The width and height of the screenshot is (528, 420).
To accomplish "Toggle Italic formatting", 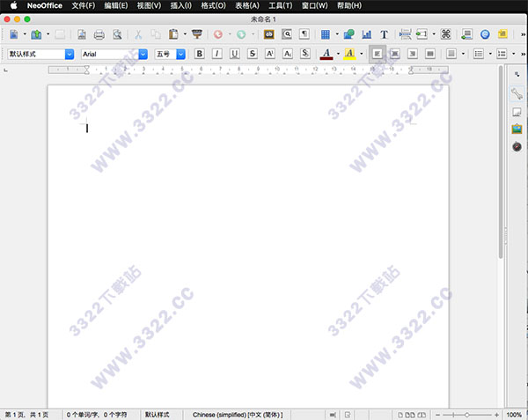I will coord(216,54).
